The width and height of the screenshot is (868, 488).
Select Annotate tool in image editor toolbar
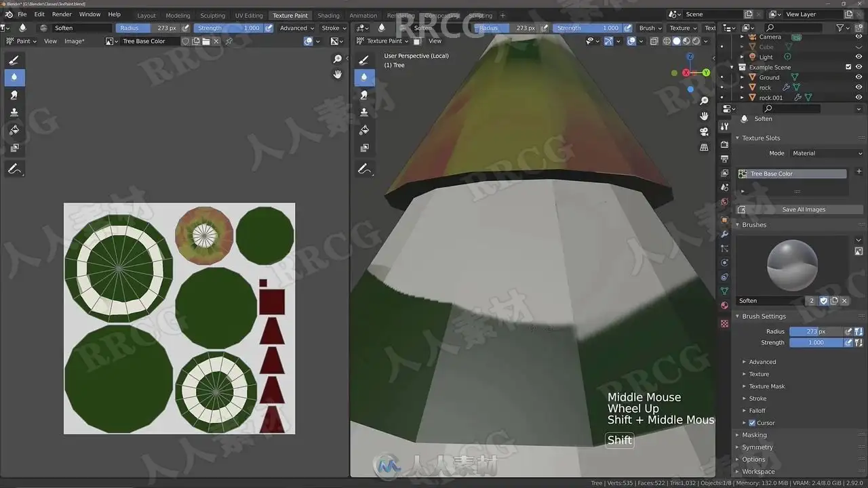(x=14, y=169)
